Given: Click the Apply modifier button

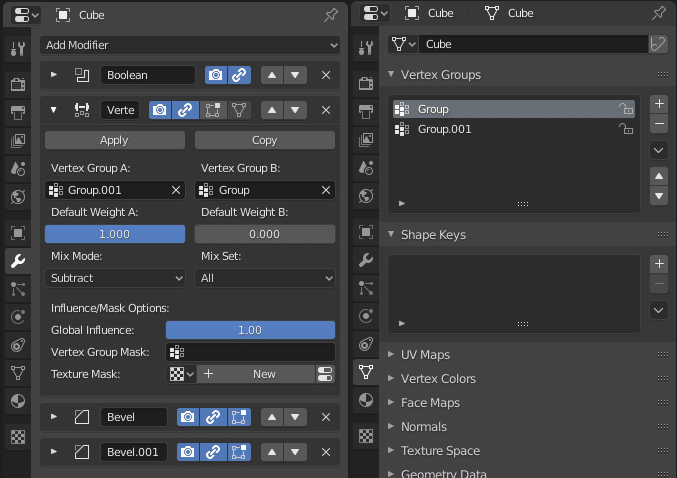Looking at the screenshot, I should (x=115, y=141).
